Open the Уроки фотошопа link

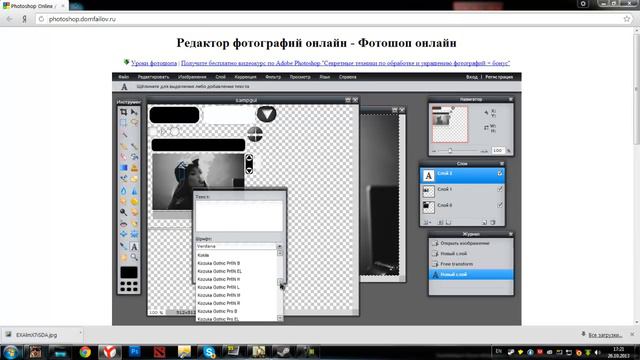(x=154, y=63)
